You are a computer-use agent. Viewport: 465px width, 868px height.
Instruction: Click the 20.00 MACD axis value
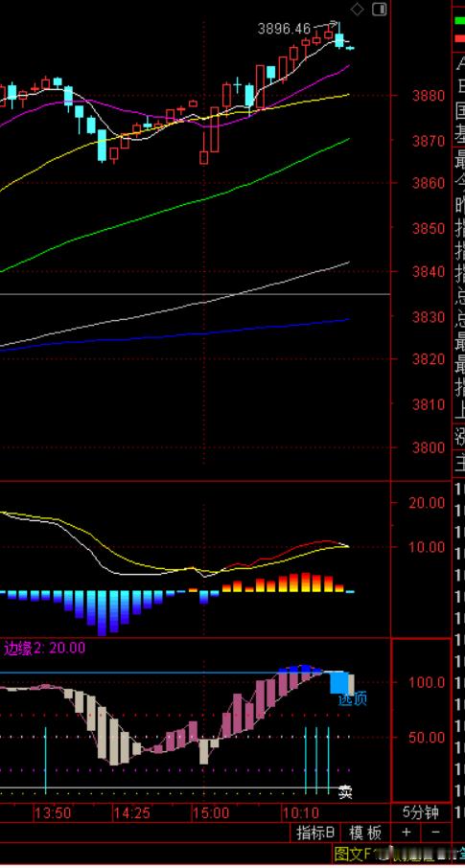(427, 503)
